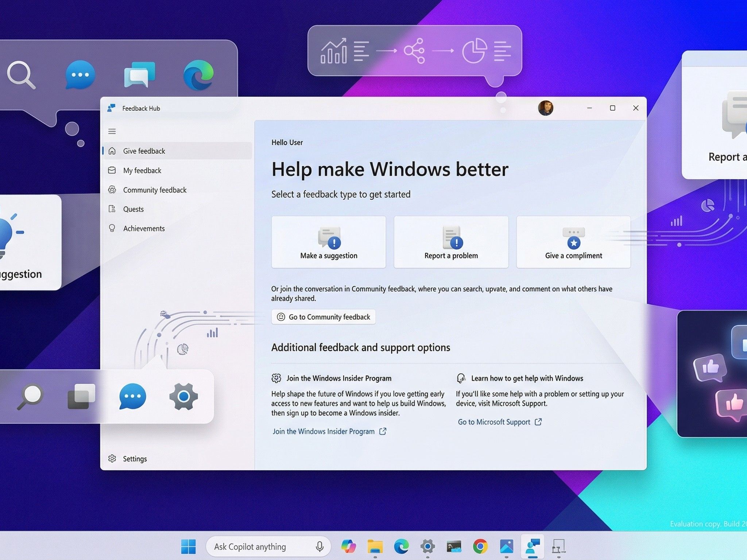Click the Feedback Hub title text in the title bar
This screenshot has width=747, height=560.
coord(141,108)
